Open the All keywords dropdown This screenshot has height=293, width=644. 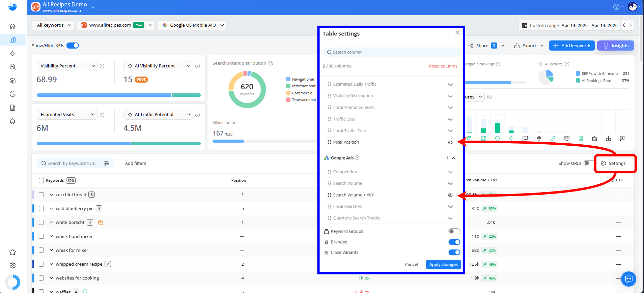pyautogui.click(x=53, y=25)
